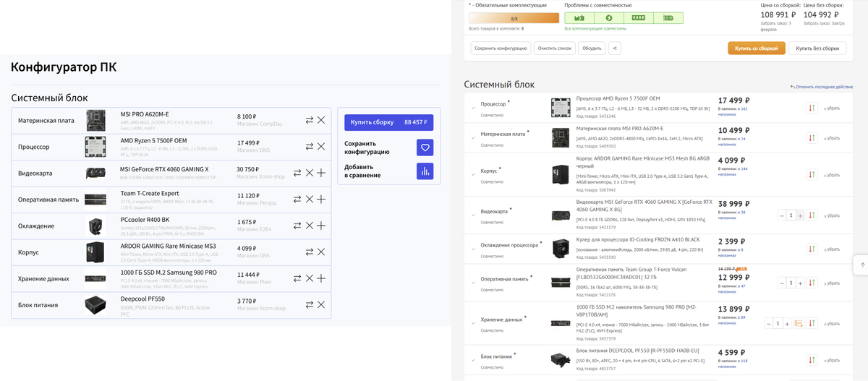Delete AMD Ryzen 5 7500F row with X, left panel
Viewport: 868px width, 381px height.
[321, 146]
